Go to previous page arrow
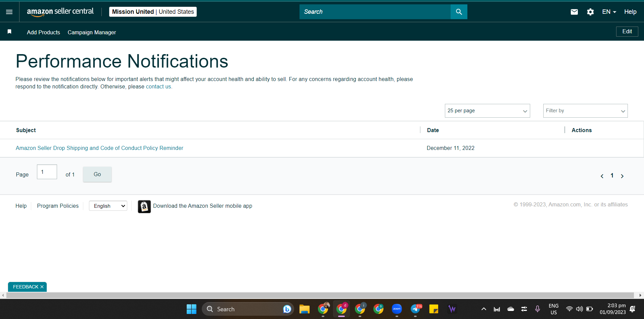 click(x=602, y=176)
